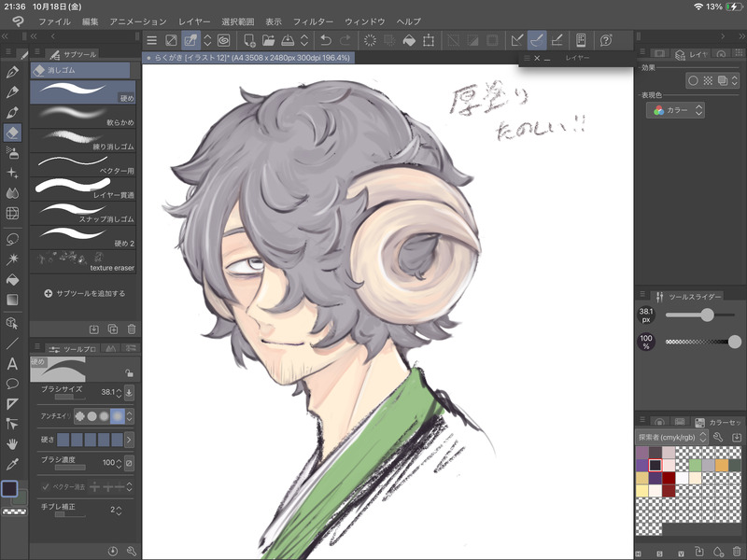The image size is (747, 560).
Task: Select the Hand move tool
Action: (12, 444)
